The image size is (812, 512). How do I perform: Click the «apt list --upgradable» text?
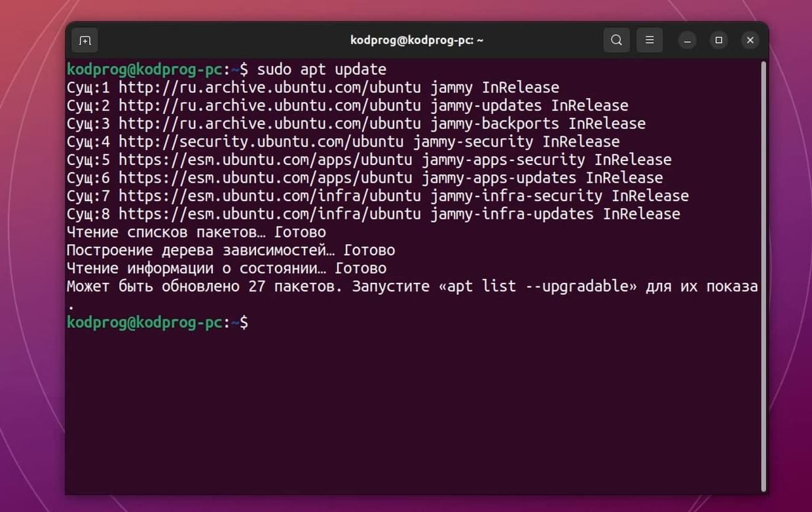(x=538, y=287)
